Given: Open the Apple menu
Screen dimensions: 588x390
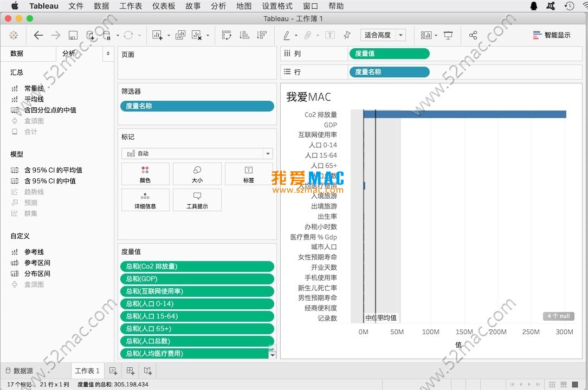Looking at the screenshot, I should pos(15,6).
